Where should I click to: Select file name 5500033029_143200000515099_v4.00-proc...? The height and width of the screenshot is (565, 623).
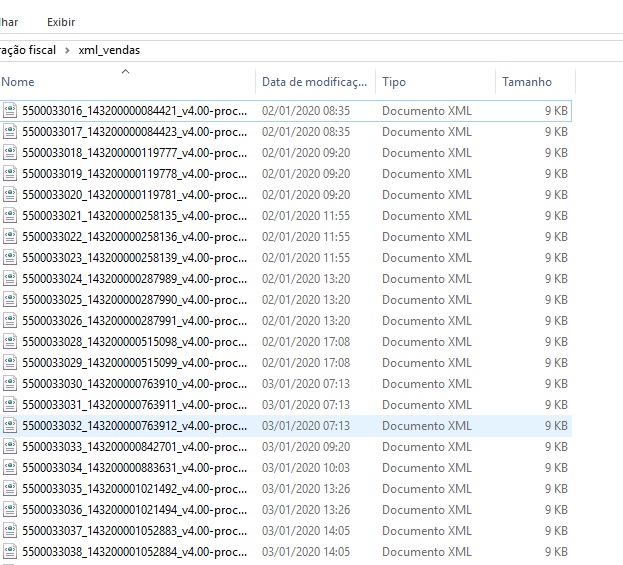pos(134,363)
